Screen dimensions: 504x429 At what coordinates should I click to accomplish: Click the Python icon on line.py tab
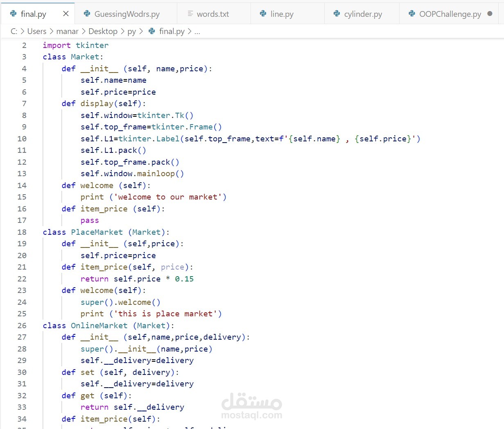[263, 14]
